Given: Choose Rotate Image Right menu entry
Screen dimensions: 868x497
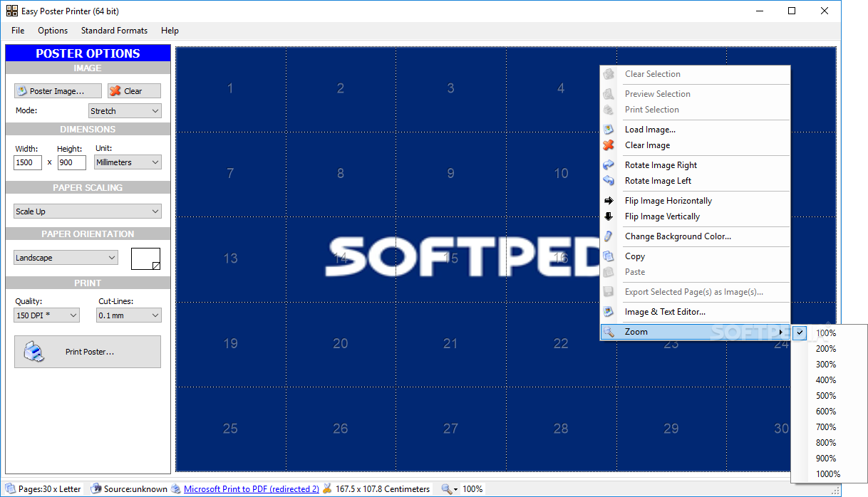Looking at the screenshot, I should point(695,165).
